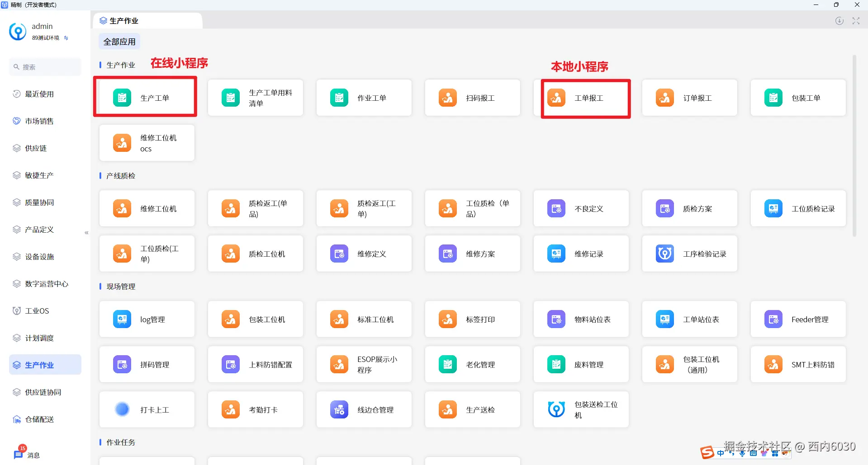Click the admin user avatar logo
This screenshot has height=465, width=868.
(18, 32)
